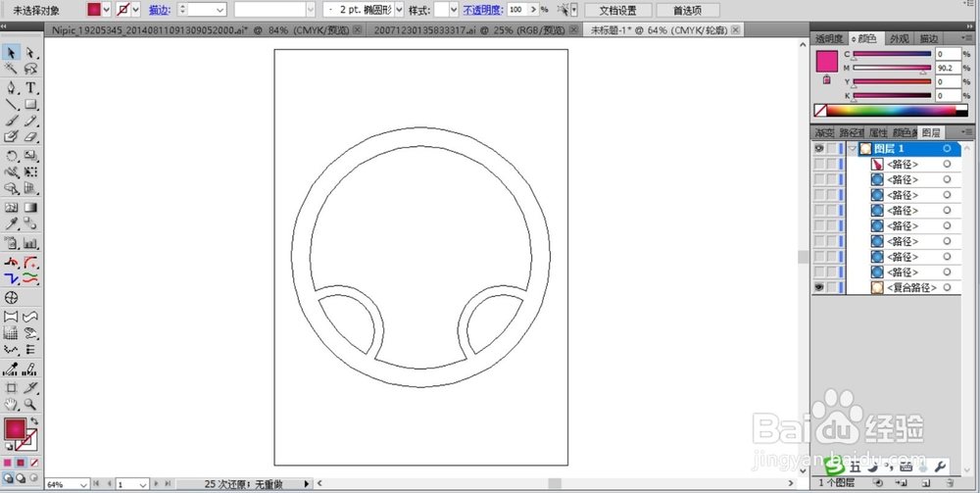The image size is (980, 493).
Task: Select the Hand tool
Action: click(11, 404)
